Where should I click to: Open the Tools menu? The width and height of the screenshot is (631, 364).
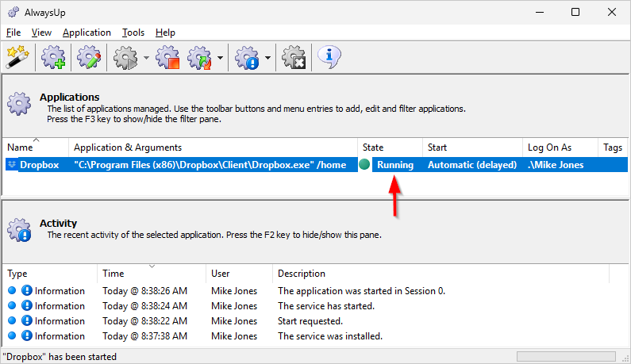click(x=133, y=33)
